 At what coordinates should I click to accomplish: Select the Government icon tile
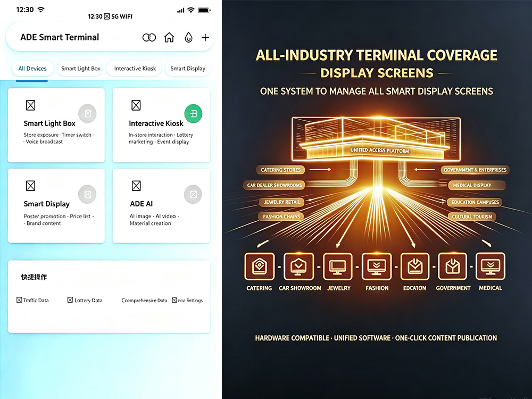tap(453, 267)
